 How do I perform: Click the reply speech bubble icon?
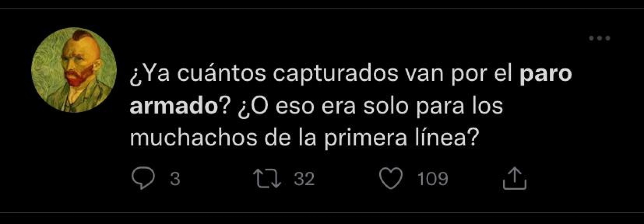(x=143, y=178)
